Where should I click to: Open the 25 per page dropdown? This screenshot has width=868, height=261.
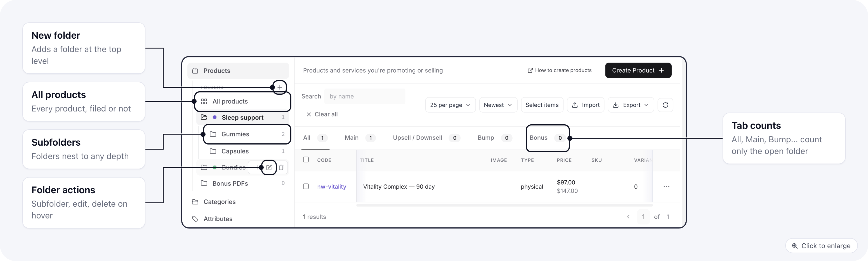(x=450, y=105)
